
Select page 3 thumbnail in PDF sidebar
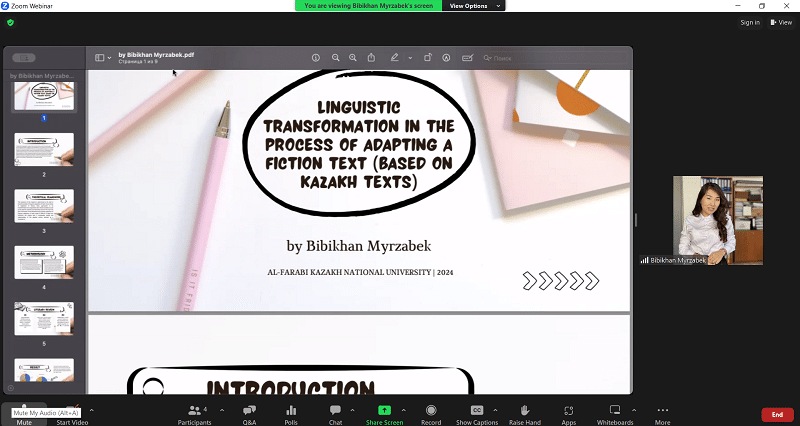click(44, 206)
